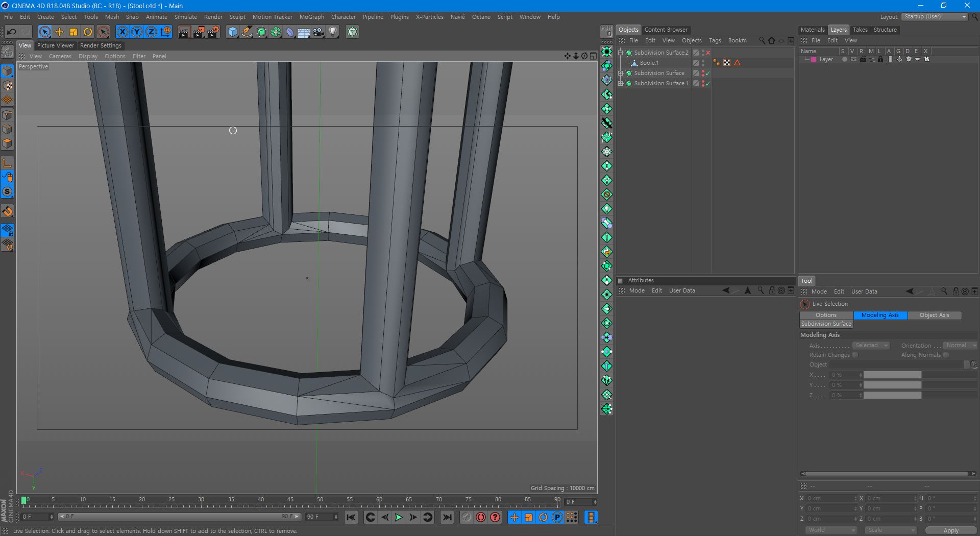Click the Object Axis button
The width and height of the screenshot is (980, 536).
coord(935,315)
